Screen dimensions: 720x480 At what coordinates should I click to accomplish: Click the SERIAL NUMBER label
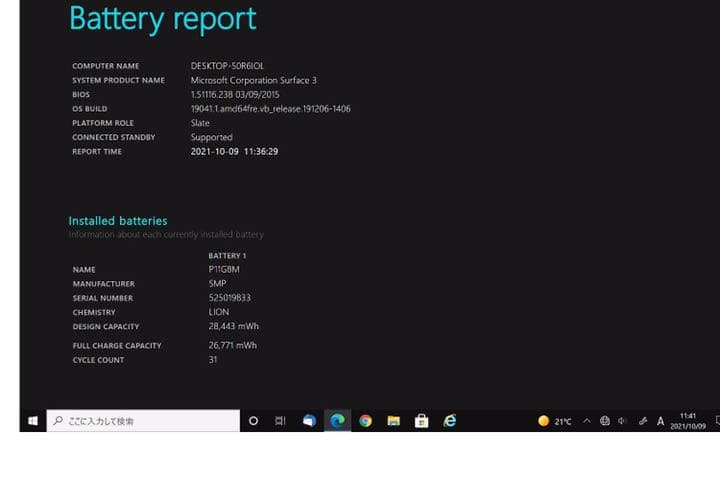pyautogui.click(x=103, y=298)
